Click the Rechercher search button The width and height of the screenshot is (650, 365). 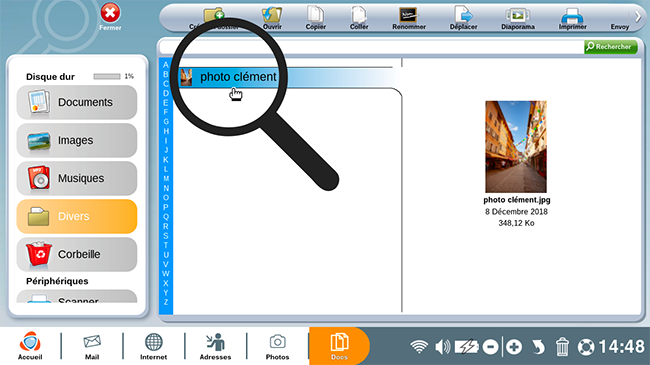pos(611,47)
